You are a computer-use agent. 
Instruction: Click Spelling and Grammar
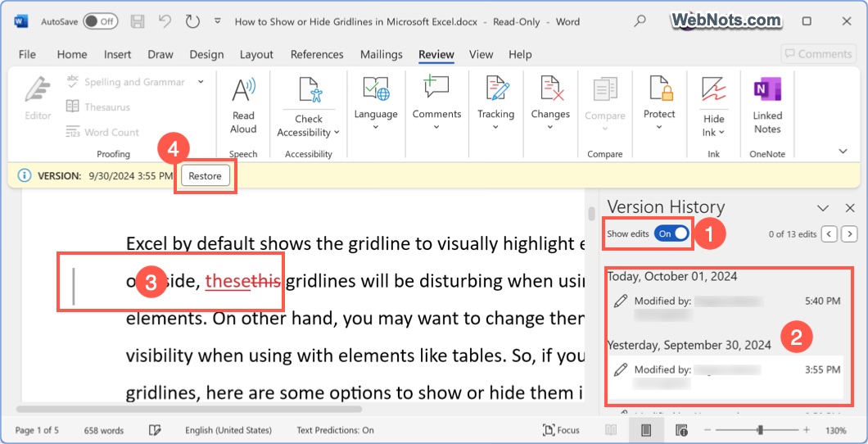tap(126, 82)
